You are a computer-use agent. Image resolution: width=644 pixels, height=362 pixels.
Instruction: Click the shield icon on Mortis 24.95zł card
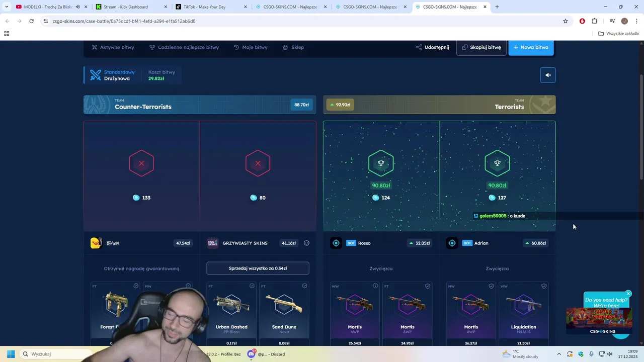[428, 286]
